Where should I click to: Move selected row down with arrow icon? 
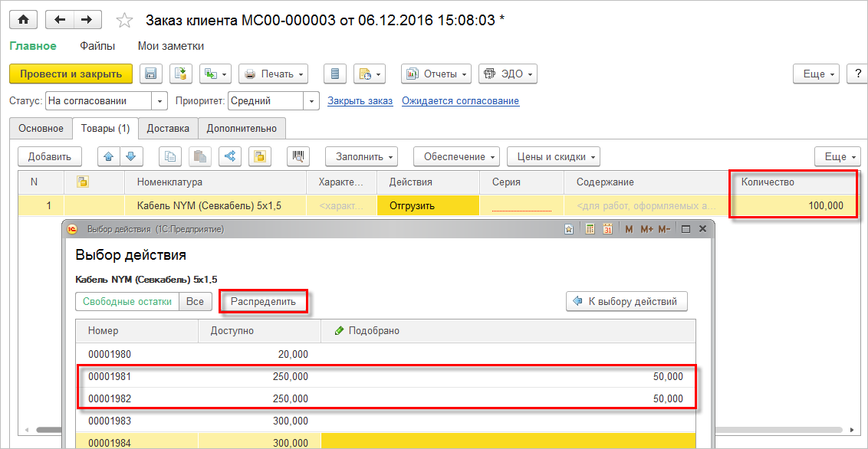click(x=131, y=156)
